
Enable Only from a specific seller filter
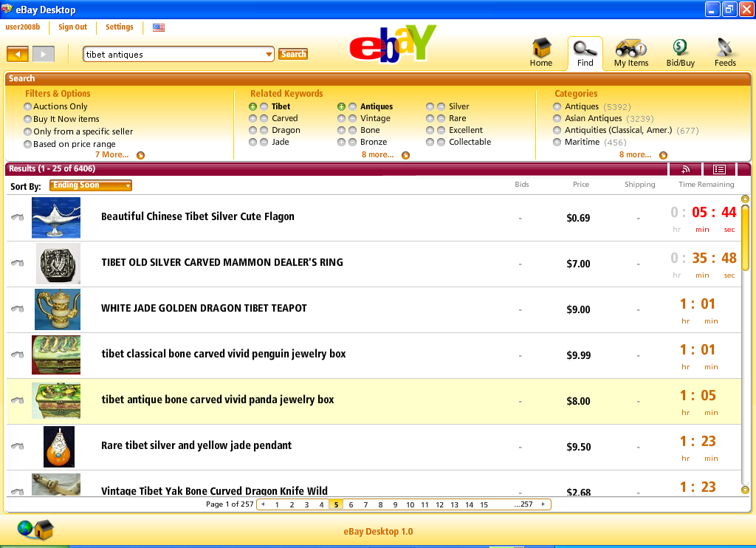pos(27,131)
